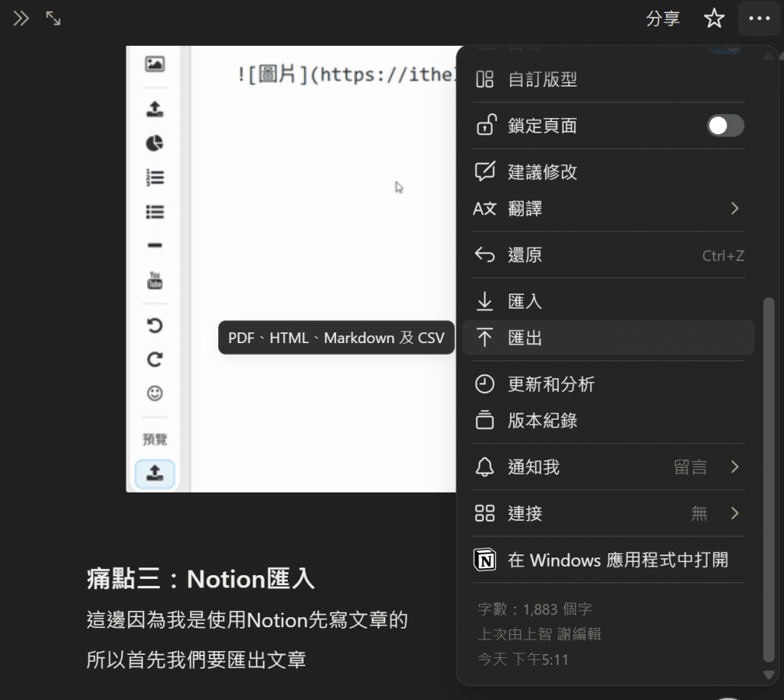Choose 匯入 import option
The width and height of the screenshot is (784, 700).
coord(608,301)
